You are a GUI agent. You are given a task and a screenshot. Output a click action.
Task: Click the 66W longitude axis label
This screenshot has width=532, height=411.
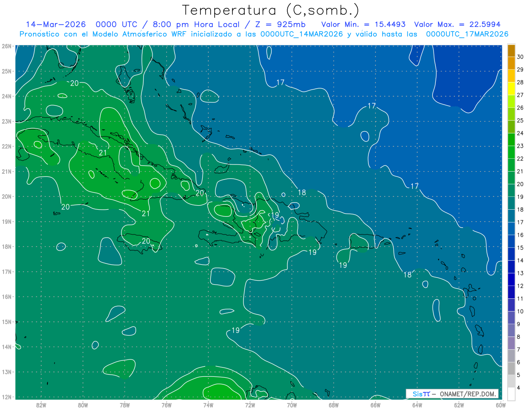[x=376, y=405]
